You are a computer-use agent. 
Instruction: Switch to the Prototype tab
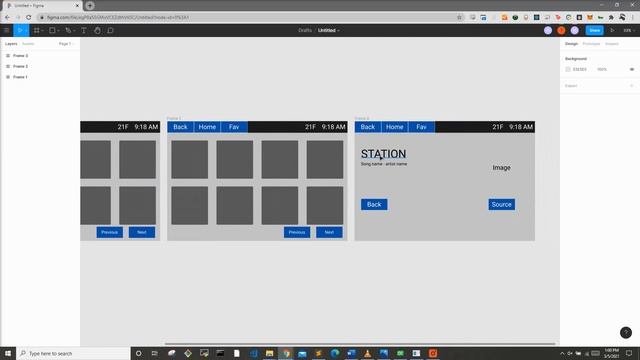[x=591, y=44]
